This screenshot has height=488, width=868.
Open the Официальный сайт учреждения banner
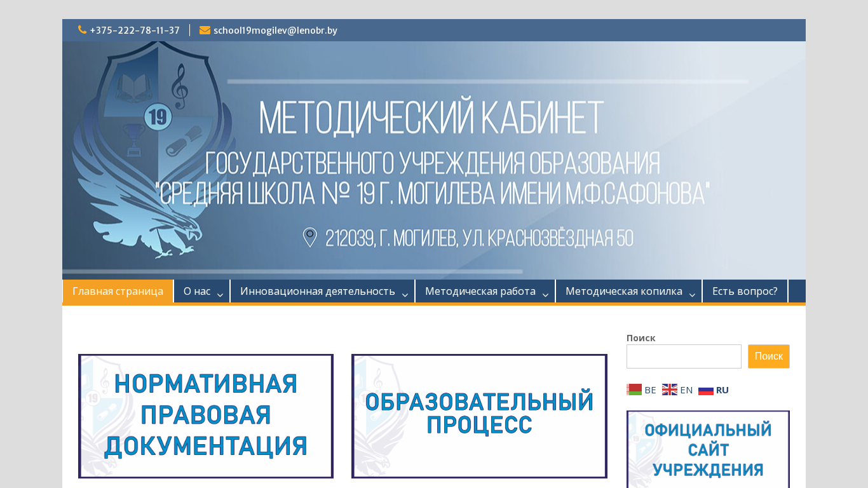coord(708,449)
